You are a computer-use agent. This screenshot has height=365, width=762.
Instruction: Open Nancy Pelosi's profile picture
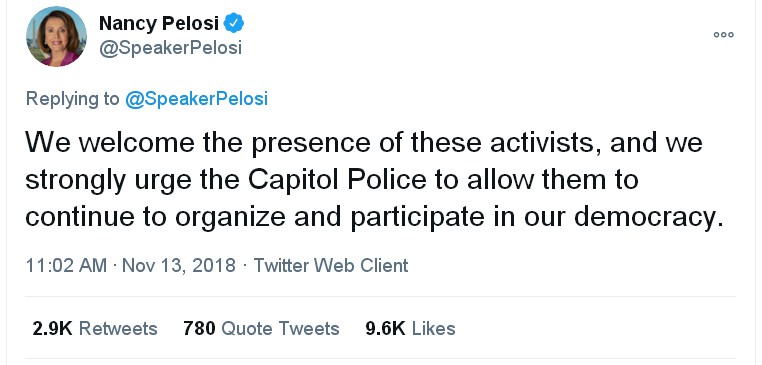[56, 36]
